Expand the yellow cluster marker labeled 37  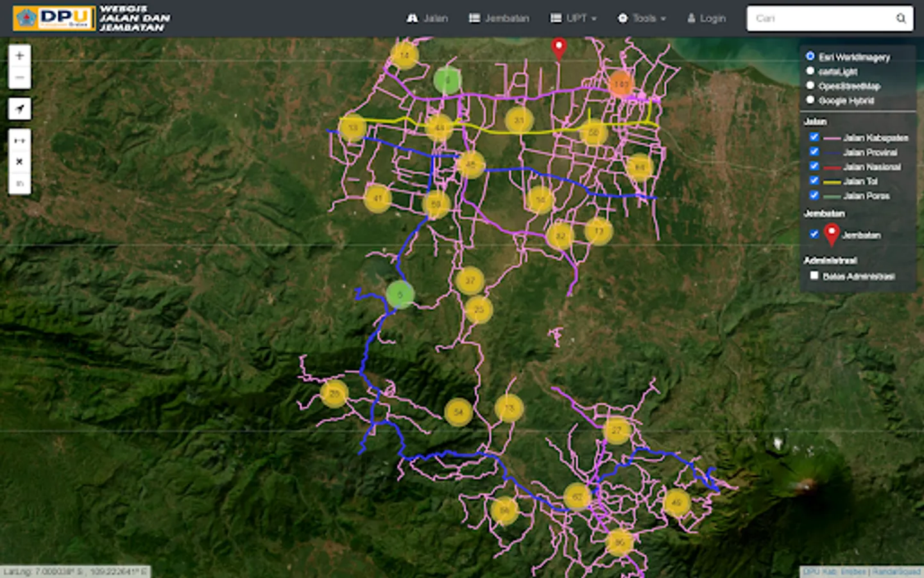[470, 281]
